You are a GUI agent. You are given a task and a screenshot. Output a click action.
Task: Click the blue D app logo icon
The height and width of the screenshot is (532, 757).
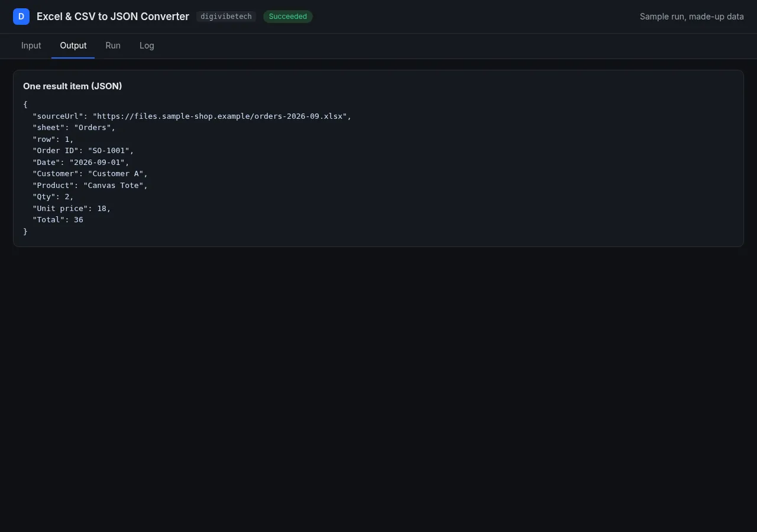(21, 17)
